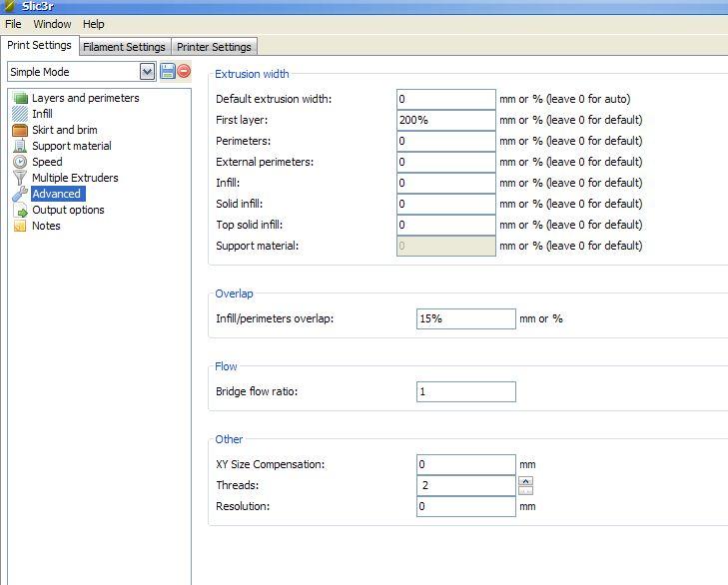Select Notes page in sidebar

coord(46,226)
